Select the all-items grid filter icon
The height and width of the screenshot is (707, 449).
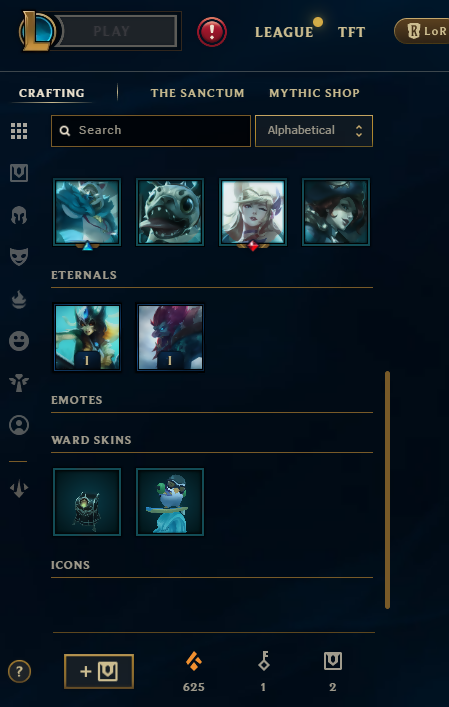click(x=19, y=131)
